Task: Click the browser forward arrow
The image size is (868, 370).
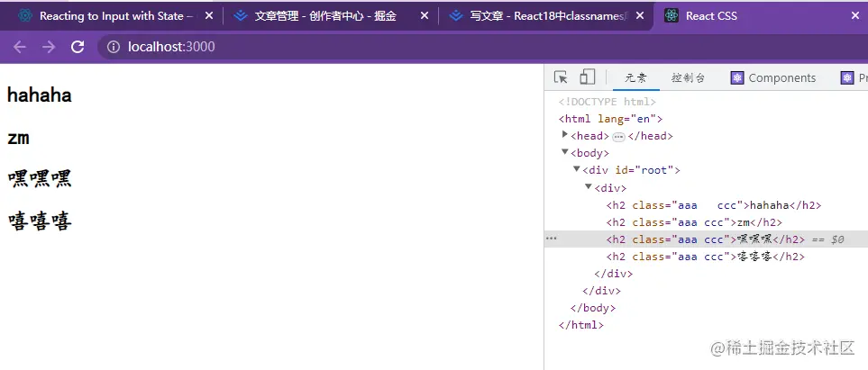Action: tap(49, 47)
